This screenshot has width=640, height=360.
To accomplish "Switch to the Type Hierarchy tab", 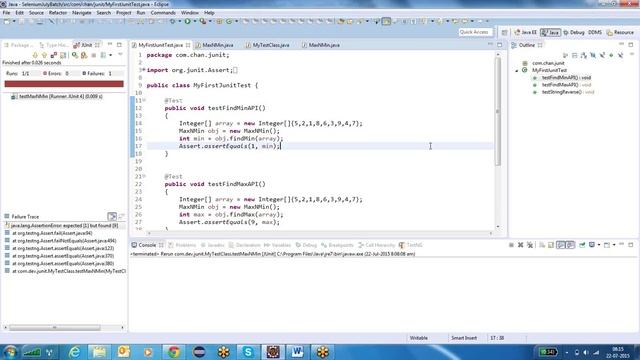I will click(54, 45).
